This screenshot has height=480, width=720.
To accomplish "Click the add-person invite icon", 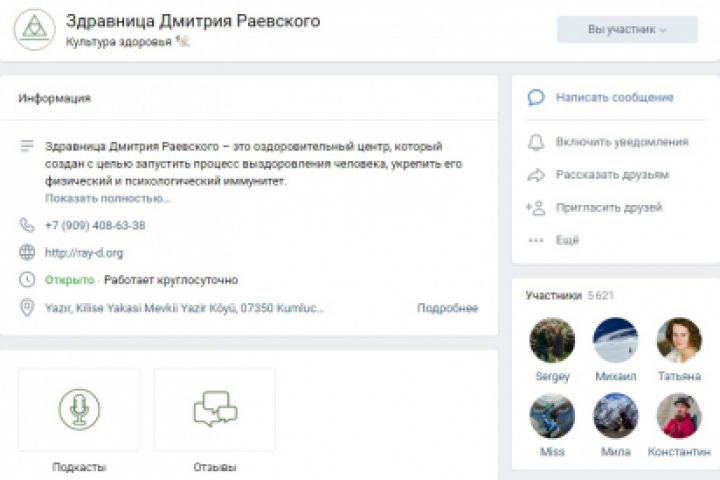I will [535, 208].
